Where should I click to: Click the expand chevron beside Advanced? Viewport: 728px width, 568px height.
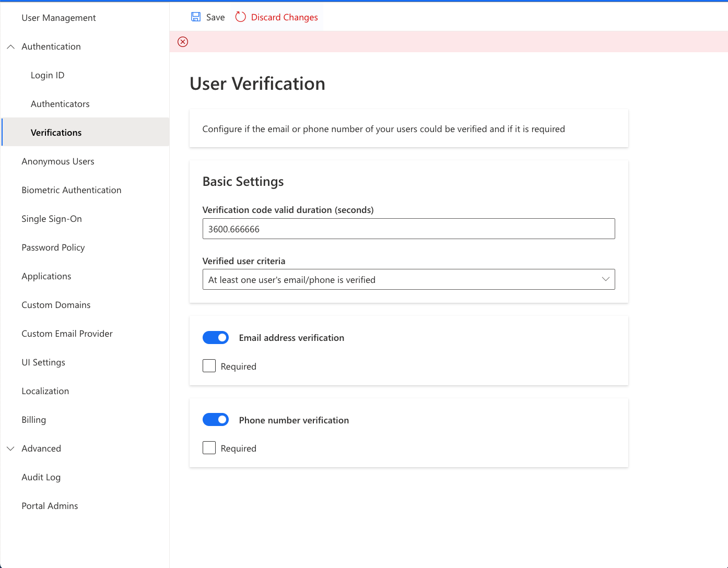[x=10, y=448]
